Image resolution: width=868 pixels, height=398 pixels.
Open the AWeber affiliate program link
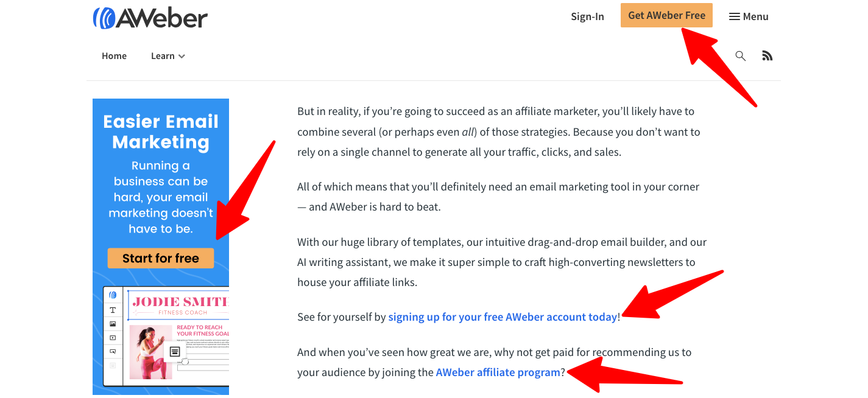[x=498, y=372]
